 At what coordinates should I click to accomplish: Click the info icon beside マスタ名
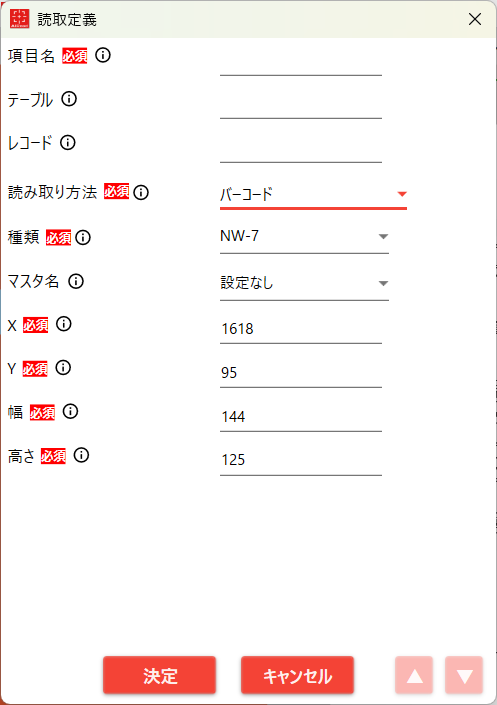76,281
